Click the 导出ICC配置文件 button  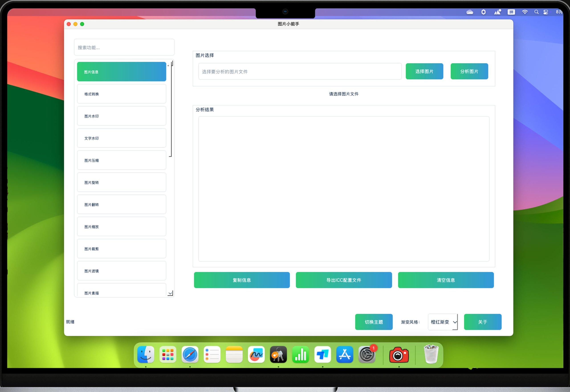pos(344,280)
